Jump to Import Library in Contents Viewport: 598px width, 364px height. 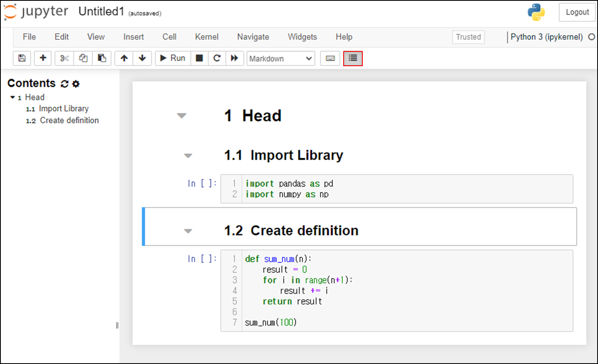[x=64, y=108]
